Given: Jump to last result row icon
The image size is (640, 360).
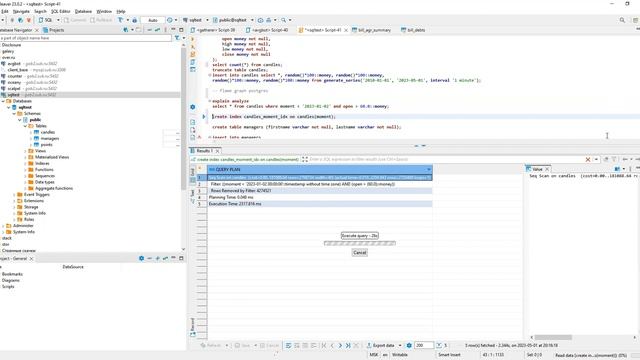Looking at the screenshot, I should coord(348,345).
